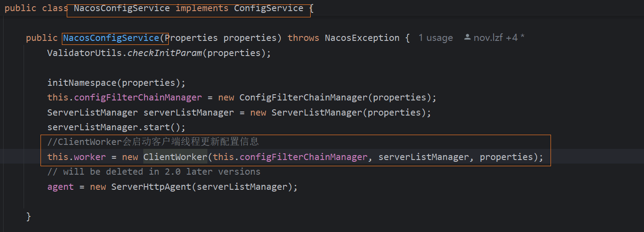Click the checkInitParam method call
This screenshot has height=232, width=644.
[x=165, y=53]
